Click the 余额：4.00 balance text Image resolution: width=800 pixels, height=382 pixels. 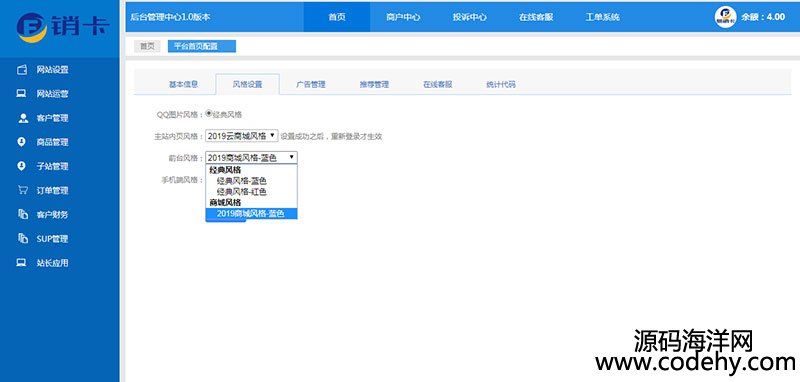click(763, 17)
